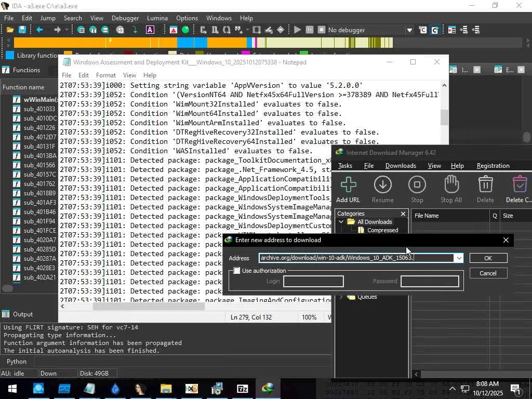Click the Python label of the IDA command line
The width and height of the screenshot is (532, 399).
[16, 362]
